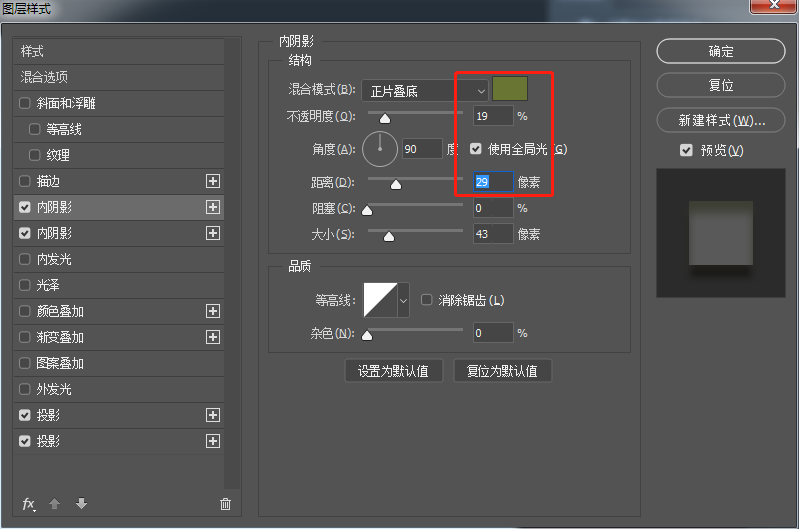This screenshot has height=529, width=799.
Task: Click the angle dial for 角度
Action: [x=380, y=149]
